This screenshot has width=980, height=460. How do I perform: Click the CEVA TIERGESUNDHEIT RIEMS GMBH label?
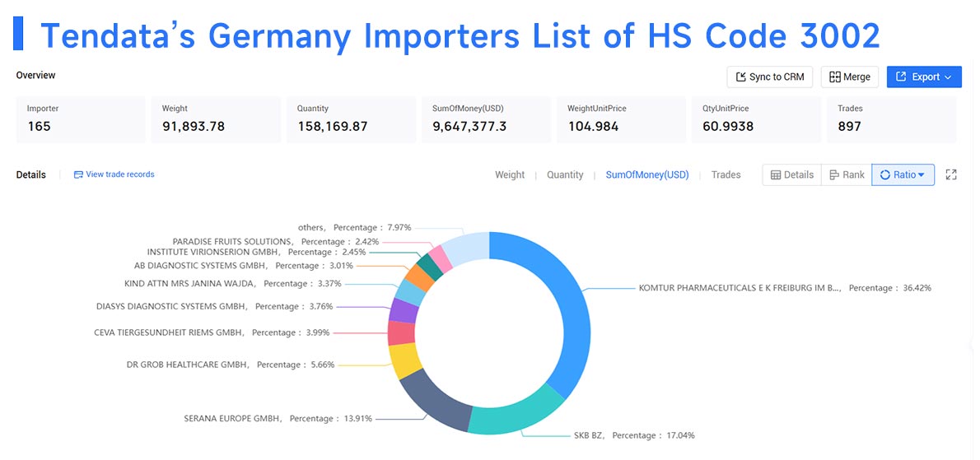click(x=212, y=332)
